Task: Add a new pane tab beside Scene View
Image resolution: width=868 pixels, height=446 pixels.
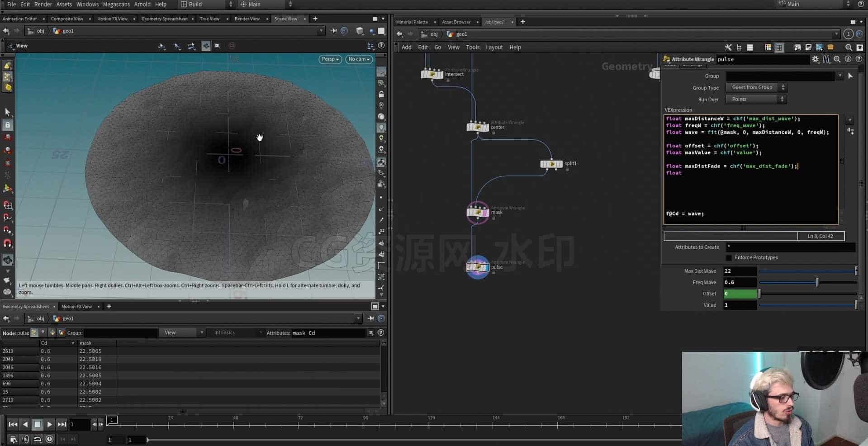Action: pos(315,19)
